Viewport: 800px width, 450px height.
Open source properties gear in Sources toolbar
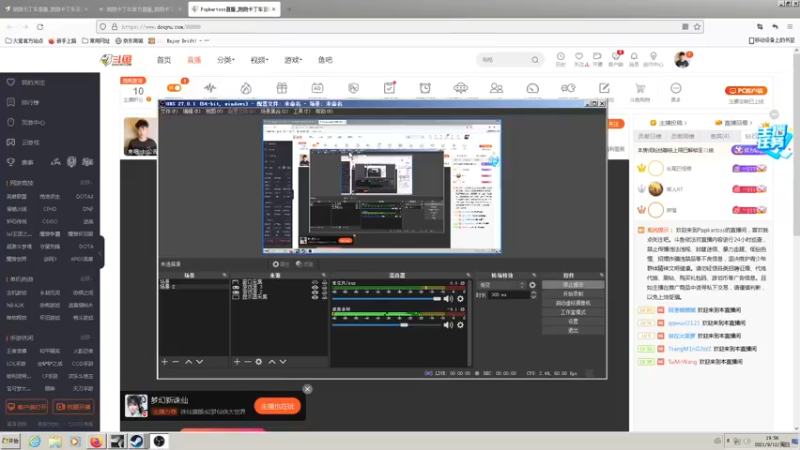coord(259,361)
